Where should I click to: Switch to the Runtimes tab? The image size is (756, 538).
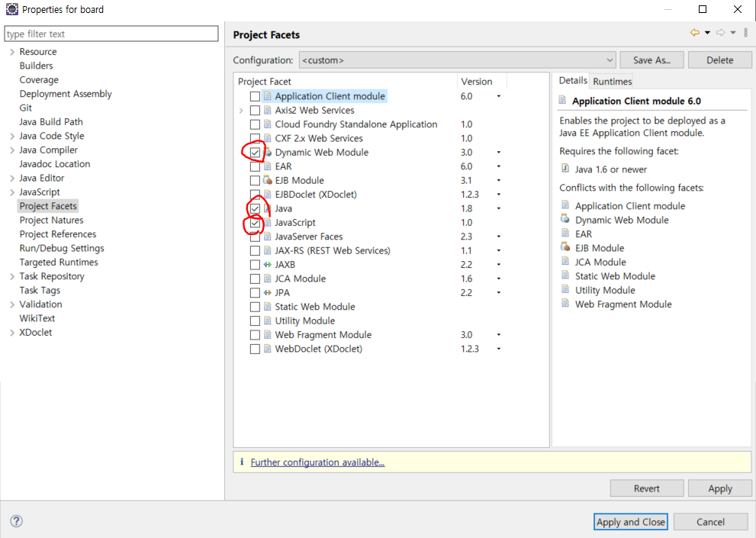click(612, 82)
